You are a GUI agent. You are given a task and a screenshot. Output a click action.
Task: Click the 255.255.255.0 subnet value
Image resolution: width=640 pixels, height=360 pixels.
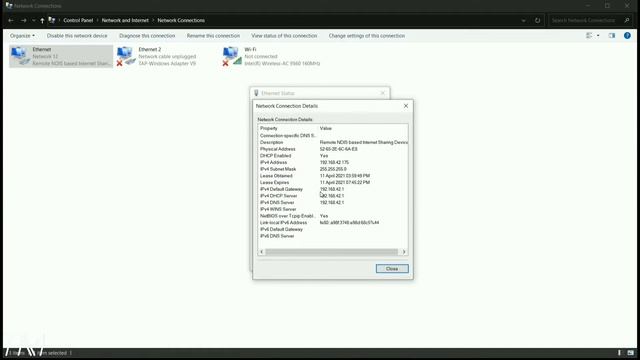click(x=333, y=169)
